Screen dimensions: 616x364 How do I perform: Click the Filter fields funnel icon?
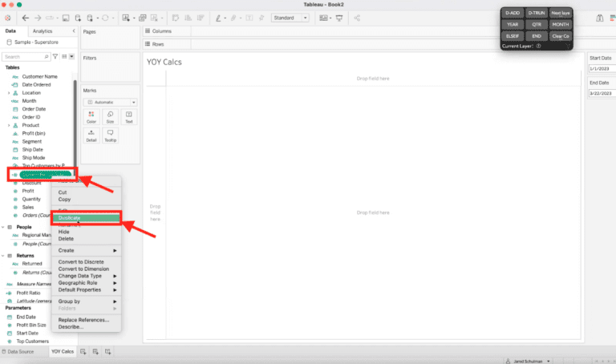pos(55,57)
